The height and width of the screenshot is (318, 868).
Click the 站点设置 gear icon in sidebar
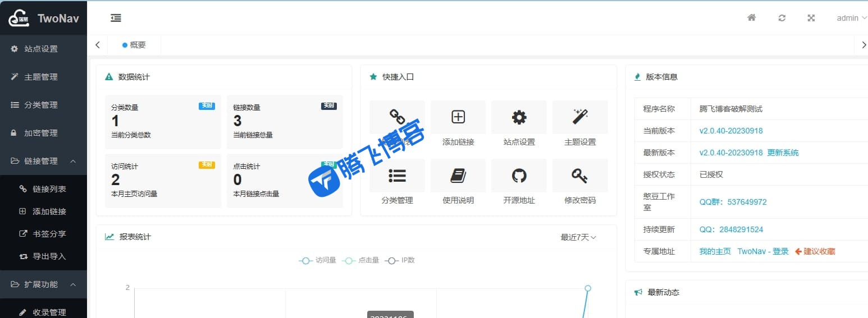(x=15, y=49)
